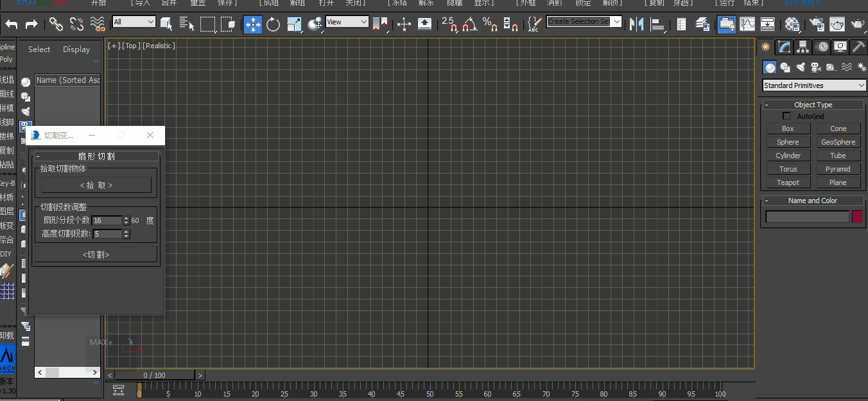Click the Teapot creation button
Viewport: 868px width, 401px height.
tap(788, 182)
